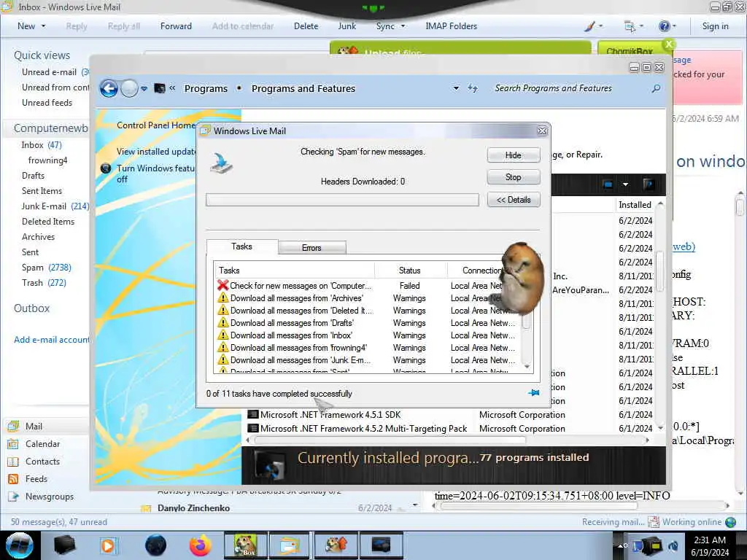Screen dimensions: 747x560
Task: Click the Stop button in sync dialog
Action: (513, 177)
